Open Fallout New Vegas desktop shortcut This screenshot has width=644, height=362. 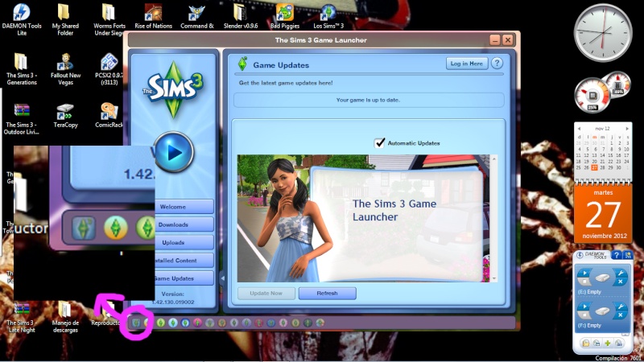(x=65, y=69)
